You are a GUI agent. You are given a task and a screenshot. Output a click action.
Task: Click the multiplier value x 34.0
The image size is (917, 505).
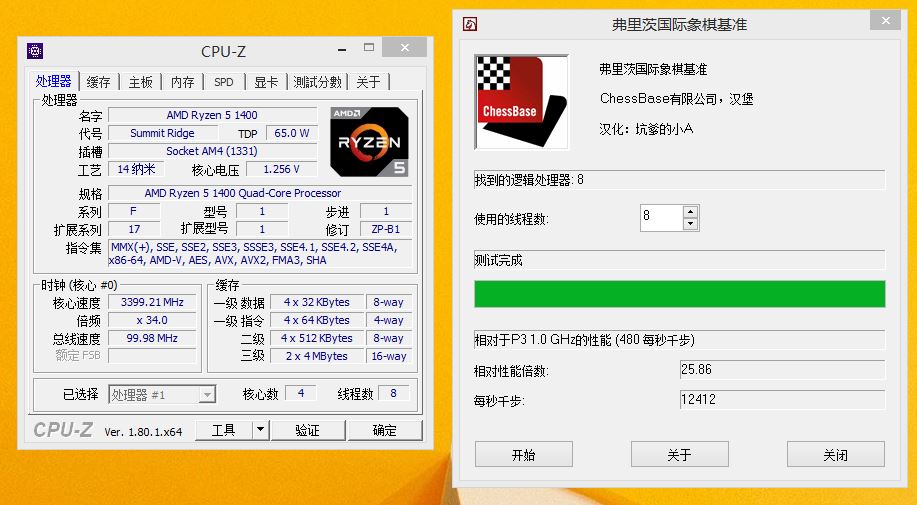pos(152,320)
